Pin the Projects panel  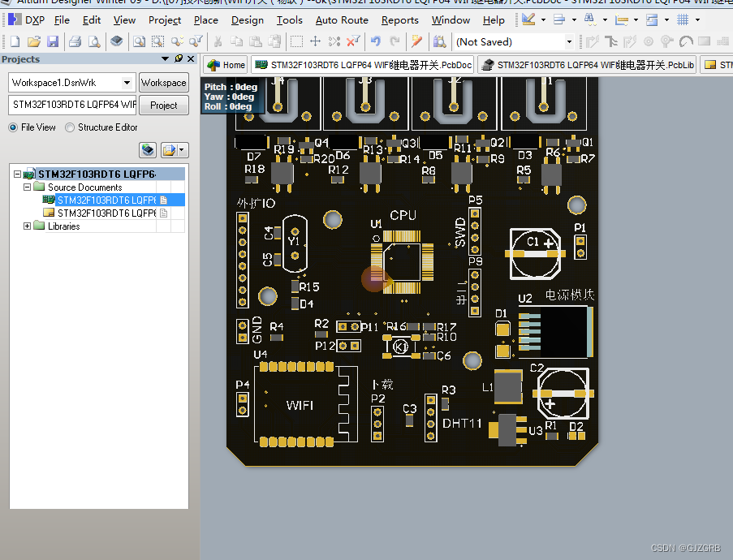(179, 59)
